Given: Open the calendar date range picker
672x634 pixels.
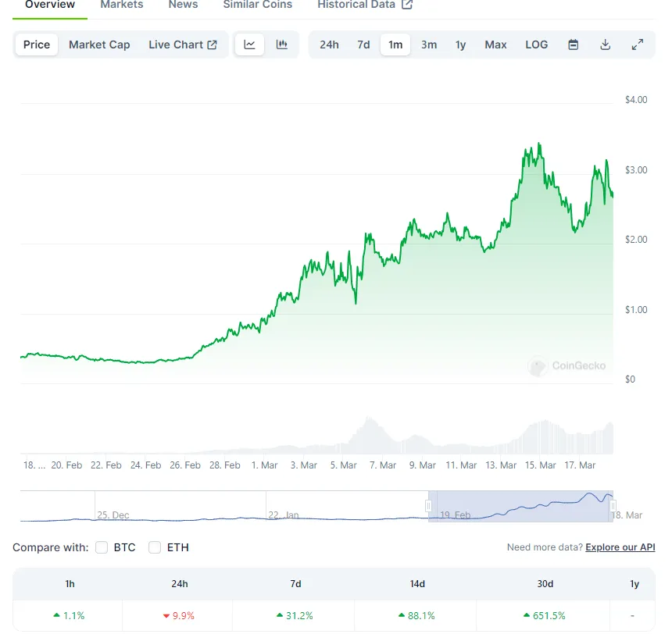Looking at the screenshot, I should click(x=573, y=45).
